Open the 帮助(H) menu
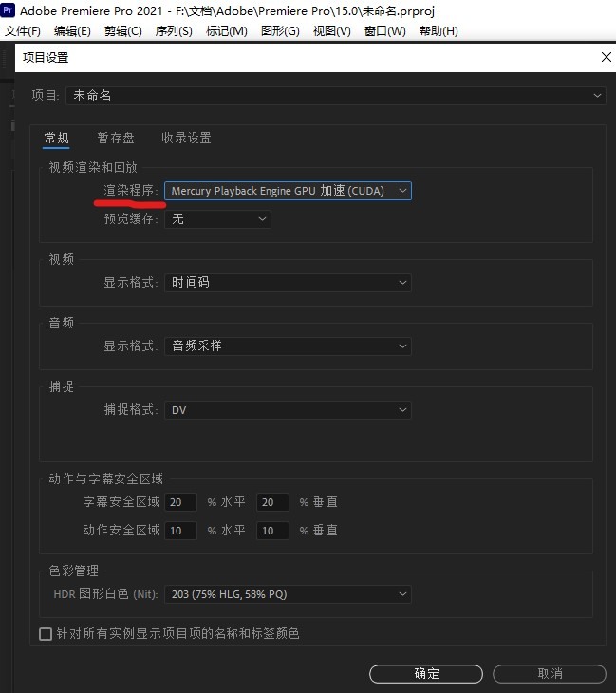Viewport: 616px width, 693px height. pyautogui.click(x=439, y=31)
